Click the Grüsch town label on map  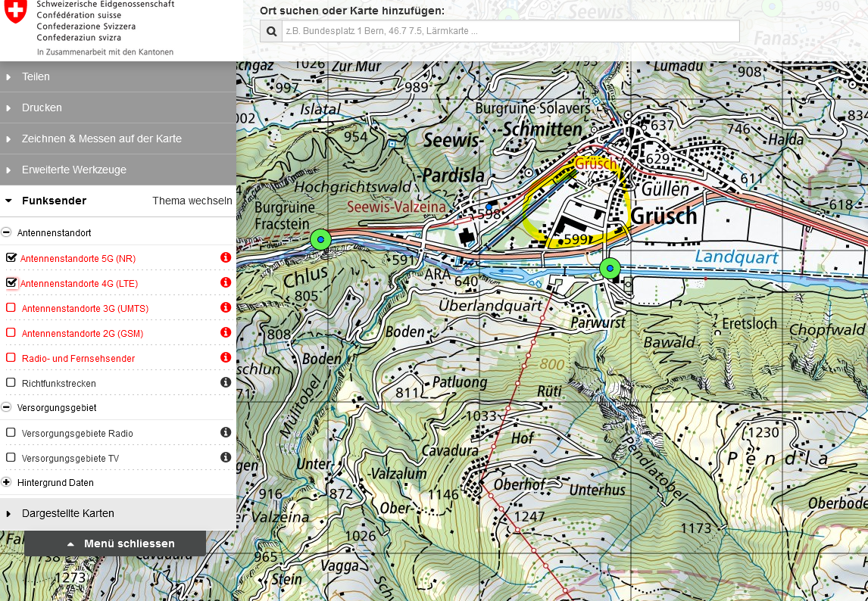coord(663,216)
